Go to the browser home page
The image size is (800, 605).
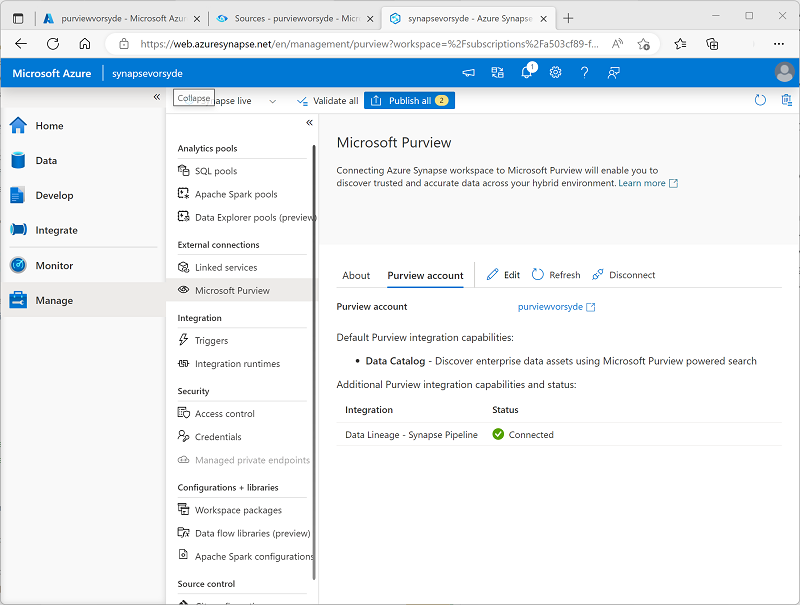click(85, 44)
